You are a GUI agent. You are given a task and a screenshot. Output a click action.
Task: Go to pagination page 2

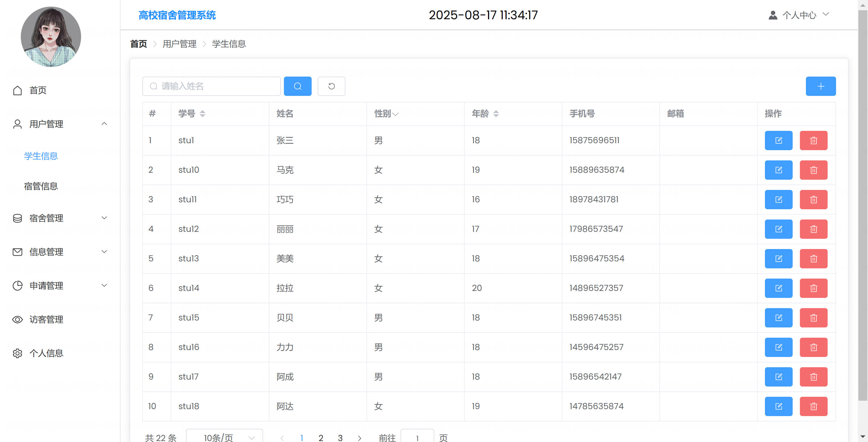[321, 437]
